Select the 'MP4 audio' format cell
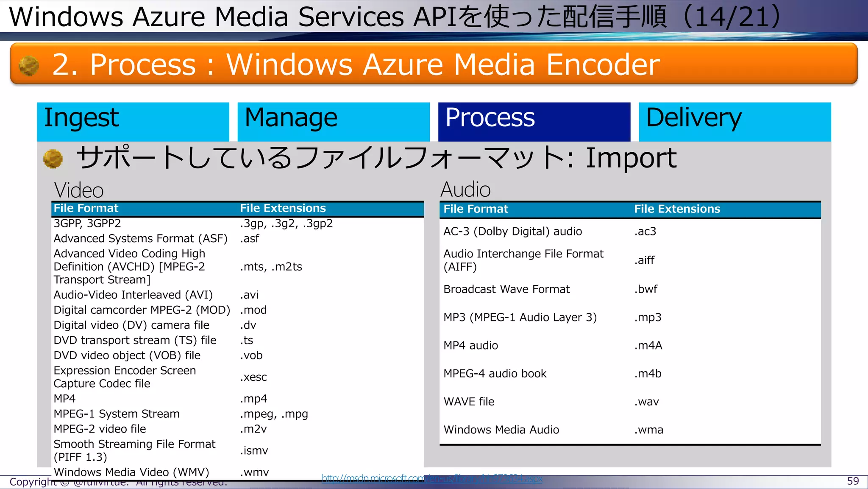 coord(470,346)
